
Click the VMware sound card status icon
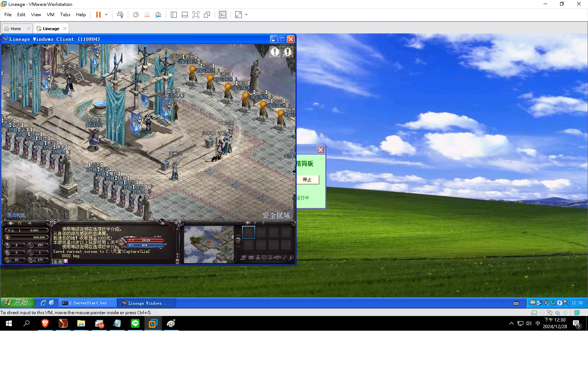coord(557,313)
